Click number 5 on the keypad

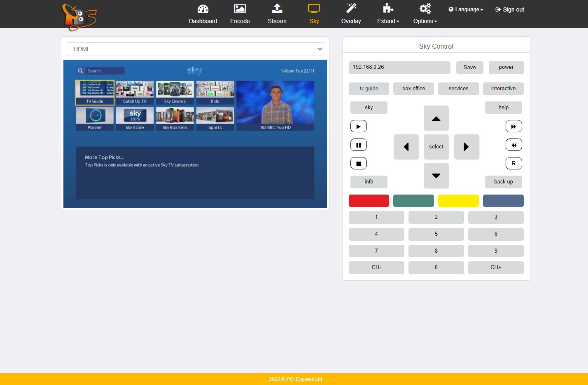[436, 234]
